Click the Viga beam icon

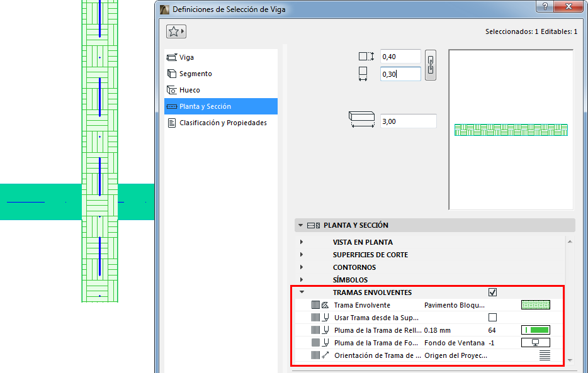172,57
